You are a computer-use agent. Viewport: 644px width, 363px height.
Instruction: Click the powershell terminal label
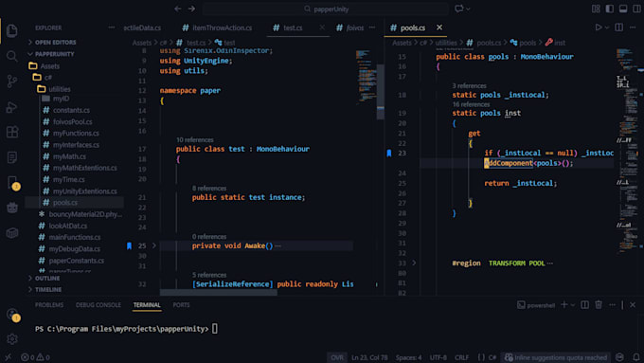(536, 305)
